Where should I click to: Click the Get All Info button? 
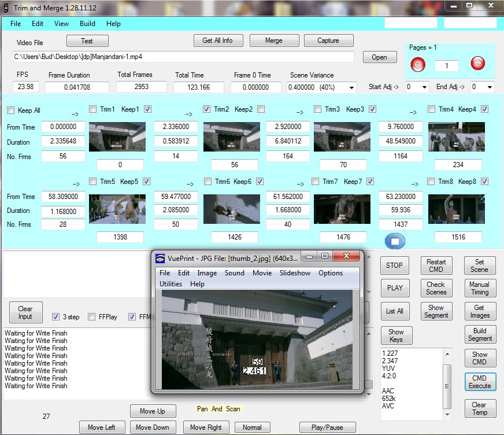[x=217, y=40]
